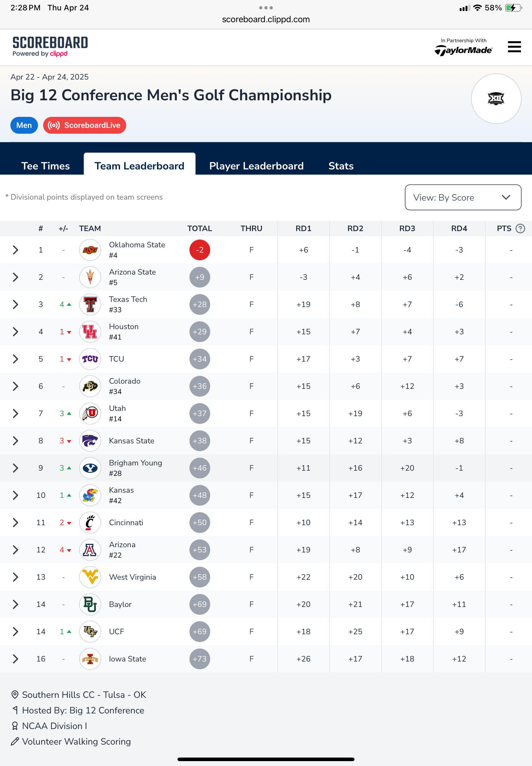This screenshot has height=766, width=532.
Task: Click the Scoreboard powered by clippd logo
Action: pyautogui.click(x=50, y=46)
